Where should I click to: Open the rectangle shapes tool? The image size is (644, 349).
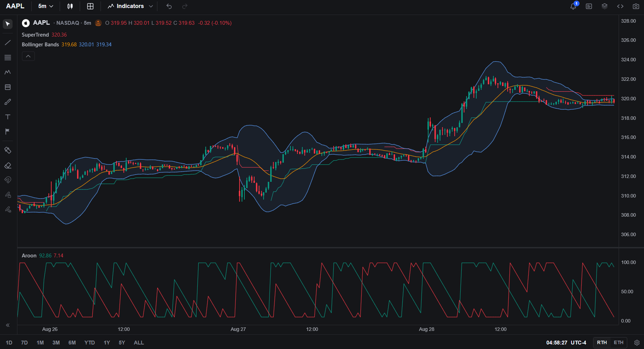point(8,87)
